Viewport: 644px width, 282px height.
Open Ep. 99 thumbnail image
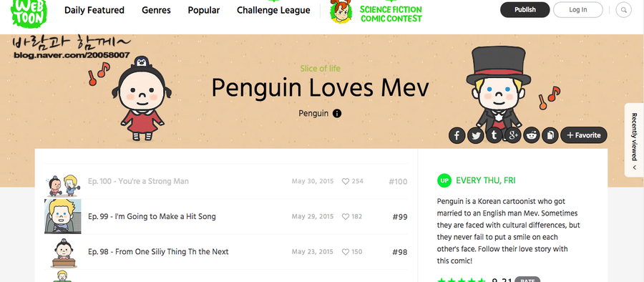(63, 217)
